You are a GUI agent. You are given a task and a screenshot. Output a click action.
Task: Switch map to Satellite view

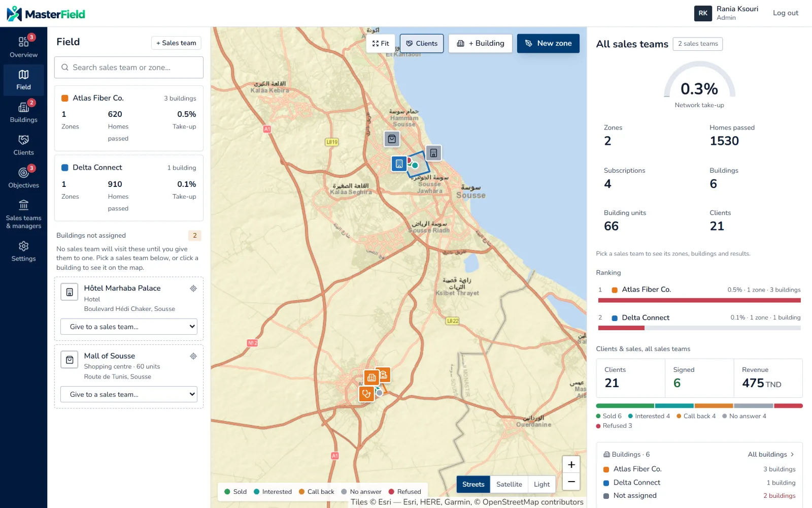tap(509, 484)
